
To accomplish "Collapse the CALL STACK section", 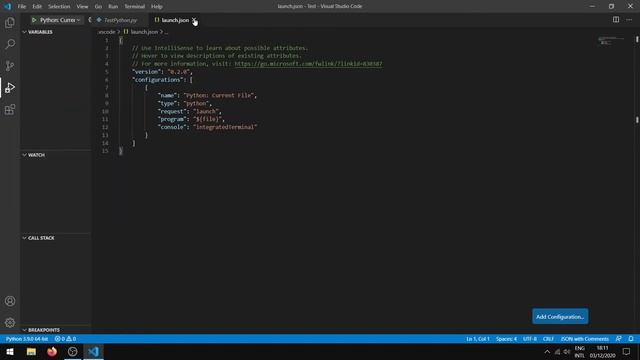I will pos(56,238).
